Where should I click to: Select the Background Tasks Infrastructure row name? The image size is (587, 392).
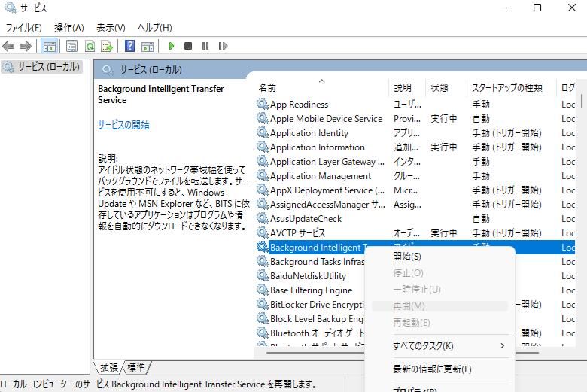[317, 262]
